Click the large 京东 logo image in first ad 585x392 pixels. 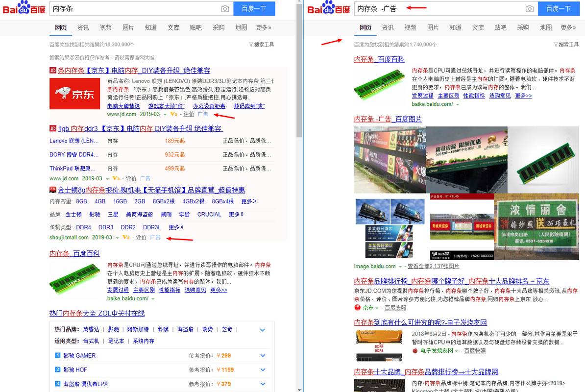pyautogui.click(x=75, y=94)
